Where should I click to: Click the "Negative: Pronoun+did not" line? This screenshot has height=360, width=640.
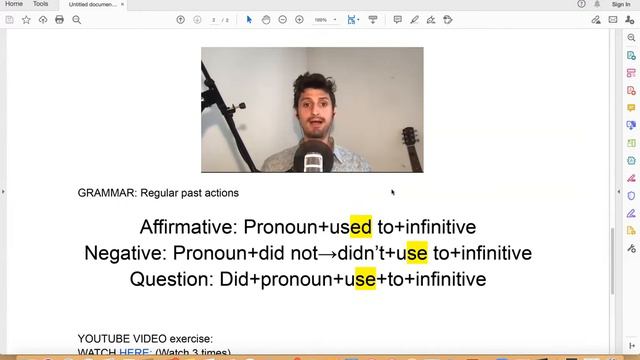(308, 253)
